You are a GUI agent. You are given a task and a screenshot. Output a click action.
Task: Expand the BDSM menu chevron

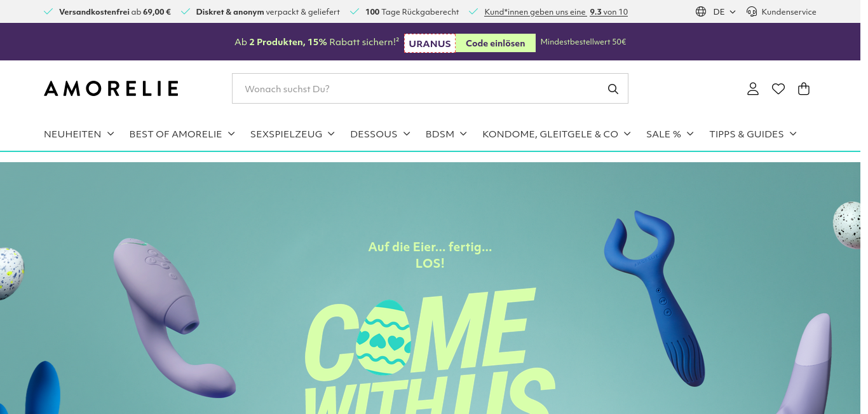tap(463, 134)
